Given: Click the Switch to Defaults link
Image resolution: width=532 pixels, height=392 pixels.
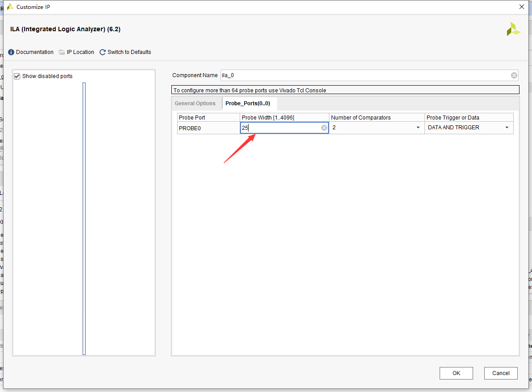Looking at the screenshot, I should click(129, 52).
